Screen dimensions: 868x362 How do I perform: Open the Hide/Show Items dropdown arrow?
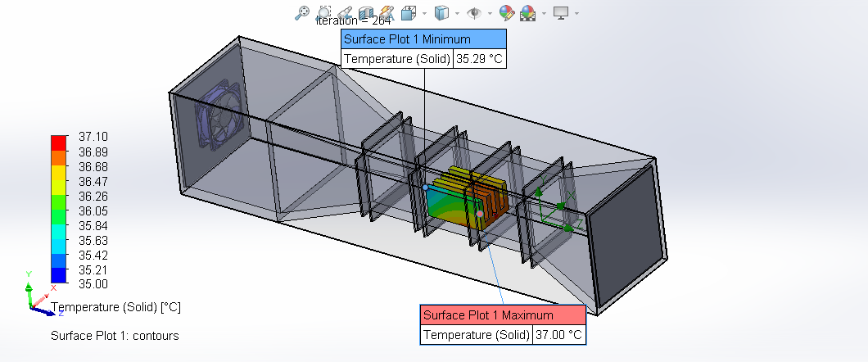point(490,13)
